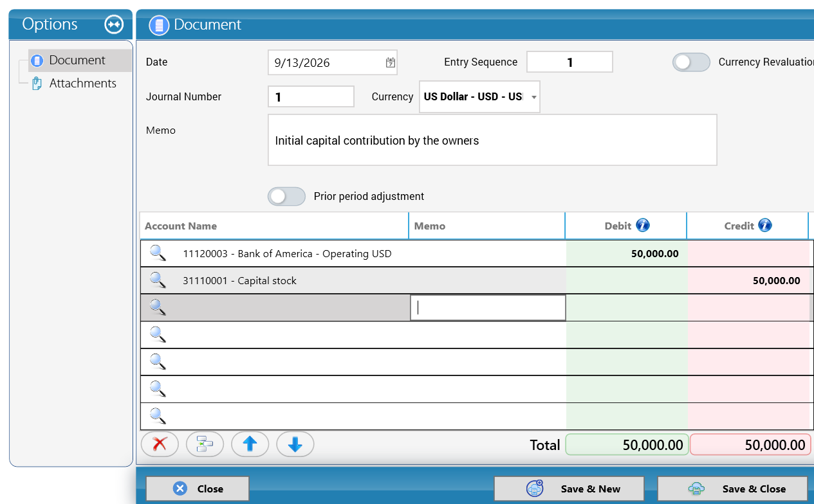Click the total debit amount box
Viewport: 814px width, 504px height.
point(627,445)
